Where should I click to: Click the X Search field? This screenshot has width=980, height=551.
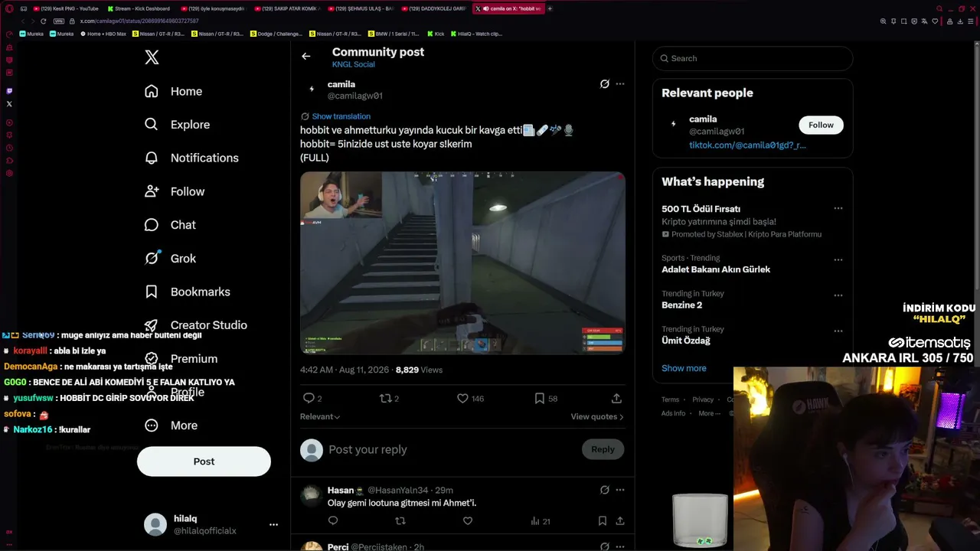click(x=753, y=58)
